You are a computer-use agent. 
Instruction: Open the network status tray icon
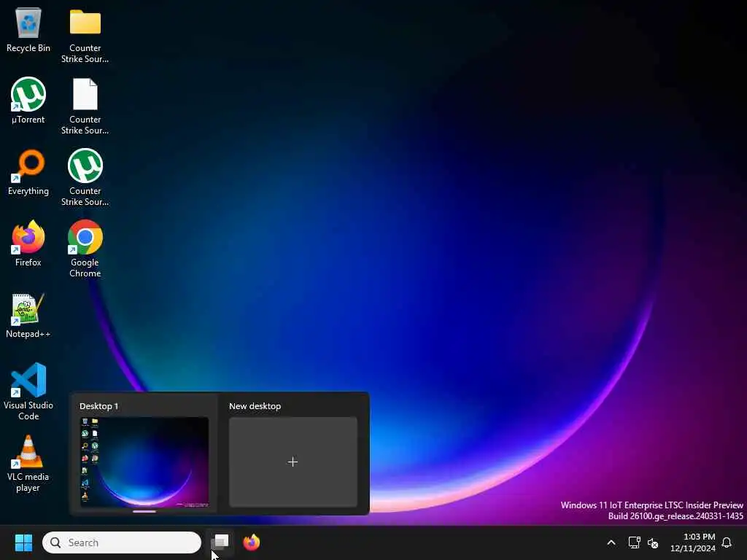(x=634, y=542)
